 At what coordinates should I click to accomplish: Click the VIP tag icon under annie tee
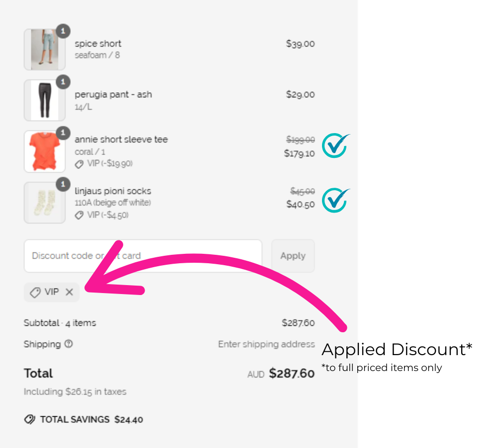click(x=79, y=164)
